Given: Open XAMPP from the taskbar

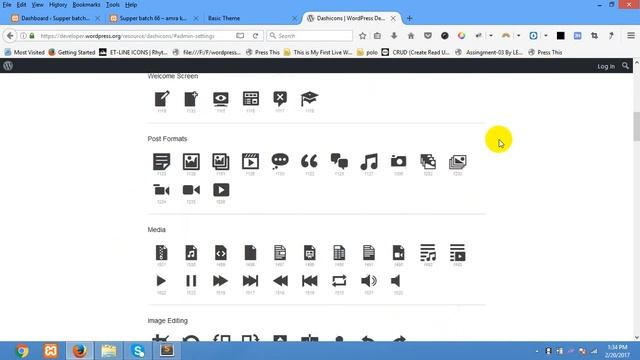Looking at the screenshot, I should [x=51, y=351].
